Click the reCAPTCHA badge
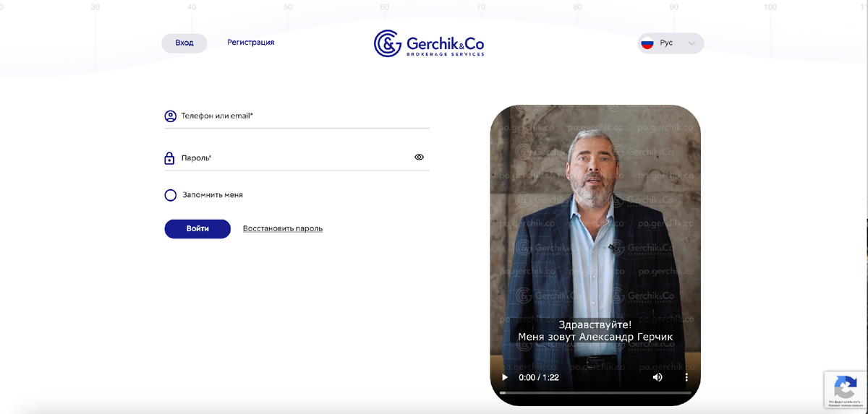868x414 pixels. (846, 391)
